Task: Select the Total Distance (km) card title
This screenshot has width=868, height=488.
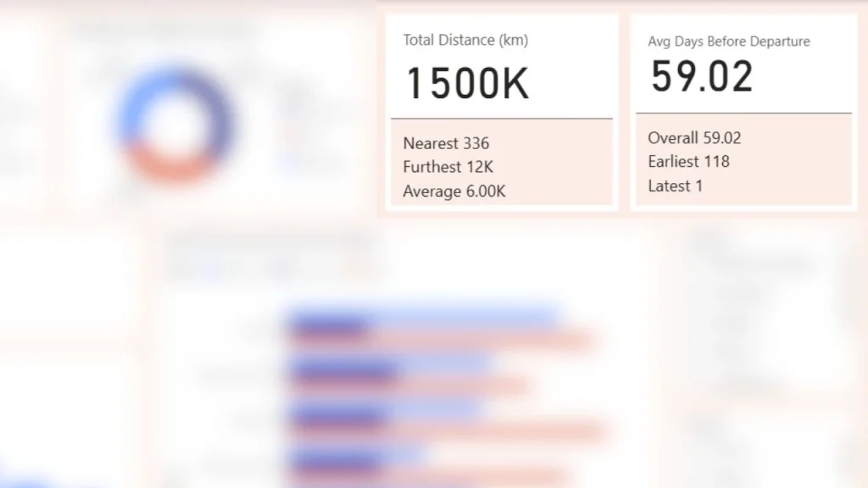Action: click(x=465, y=41)
